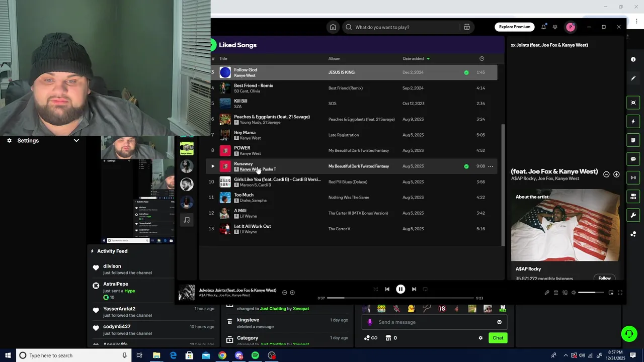Open the emoji picker in chat box
Viewport: 644px width, 362px height.
pyautogui.click(x=499, y=322)
